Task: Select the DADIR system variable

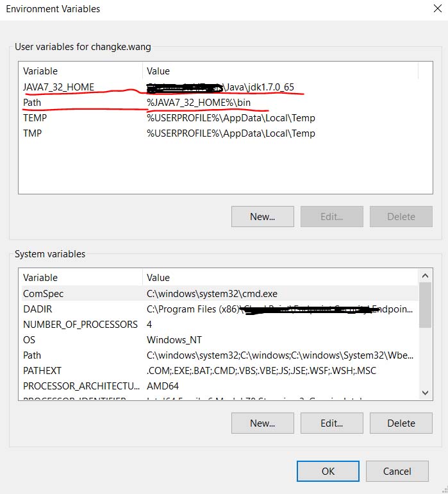Action: [x=37, y=309]
